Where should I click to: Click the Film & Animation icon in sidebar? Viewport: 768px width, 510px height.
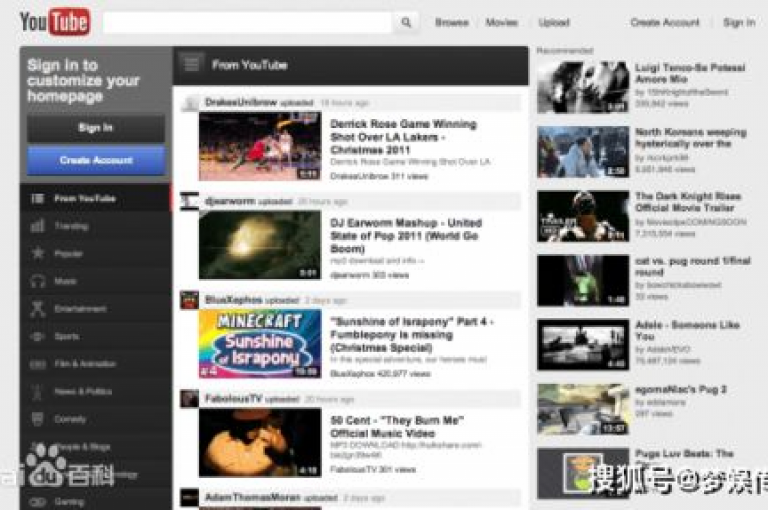click(38, 364)
